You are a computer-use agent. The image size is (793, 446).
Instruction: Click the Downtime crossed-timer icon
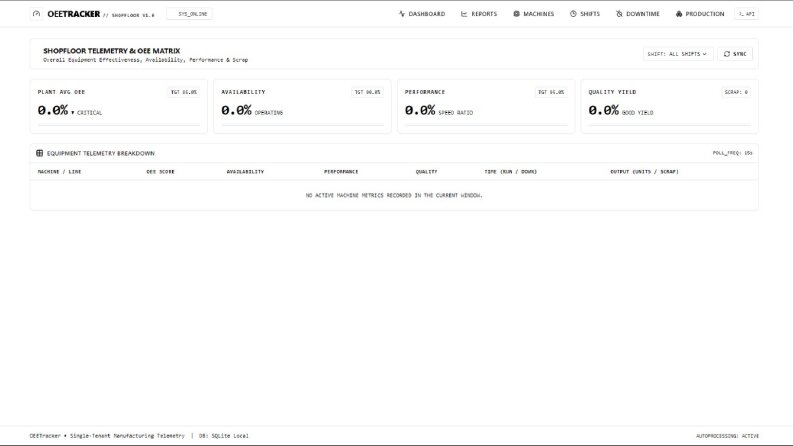[619, 14]
